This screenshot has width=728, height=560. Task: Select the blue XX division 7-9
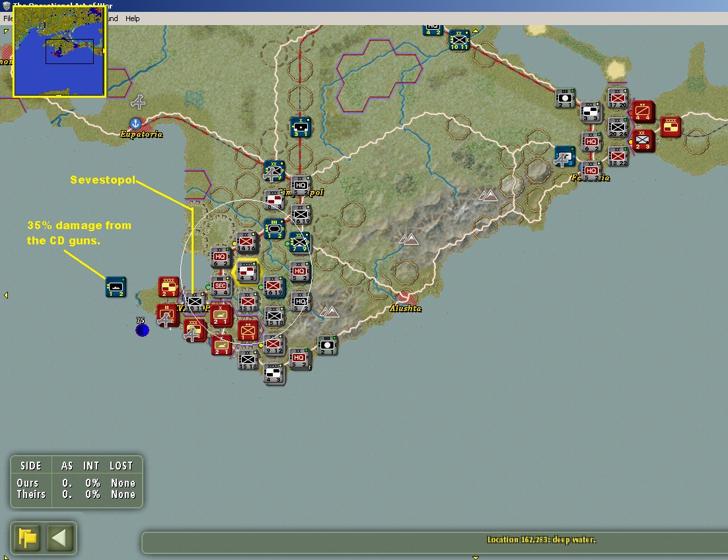click(299, 242)
